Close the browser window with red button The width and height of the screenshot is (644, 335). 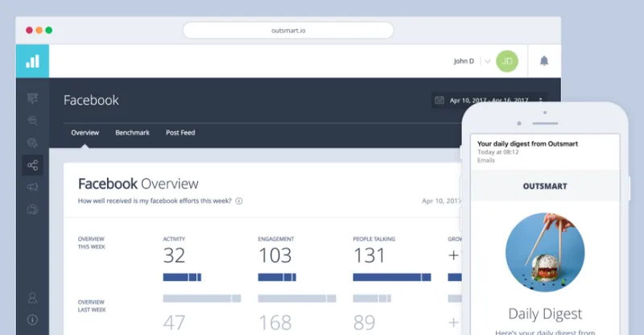tap(29, 30)
